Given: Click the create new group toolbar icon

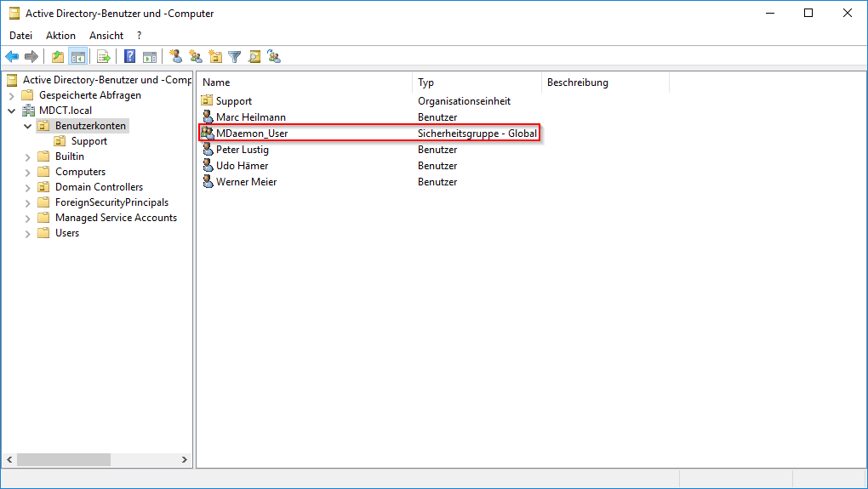Looking at the screenshot, I should (196, 57).
